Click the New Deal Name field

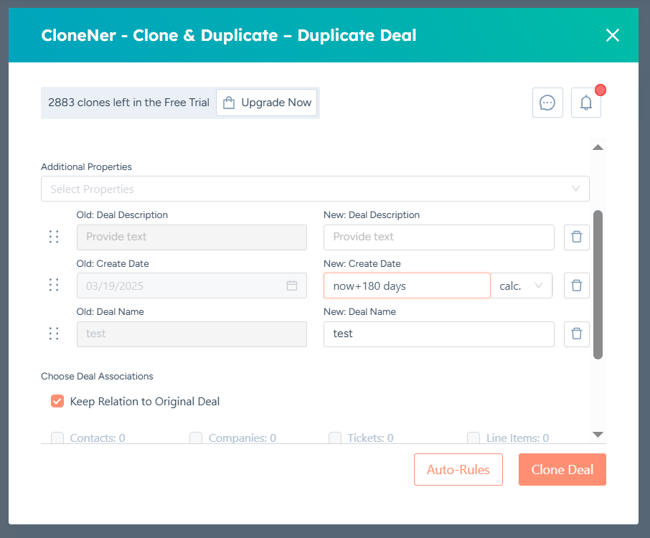(x=438, y=334)
